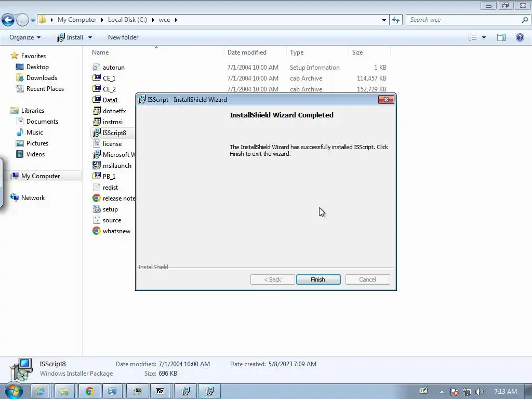Create a New folder

[x=123, y=37]
